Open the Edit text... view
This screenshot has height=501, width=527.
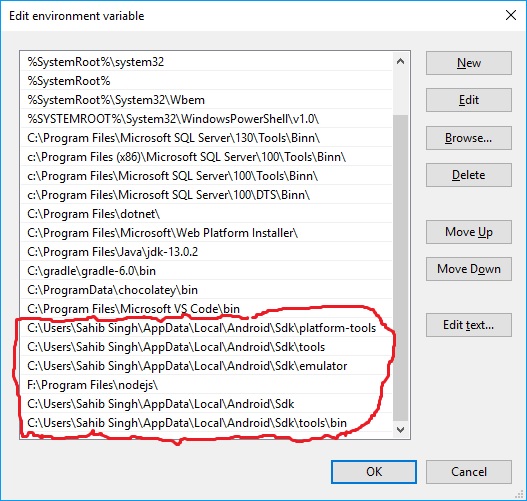469,325
